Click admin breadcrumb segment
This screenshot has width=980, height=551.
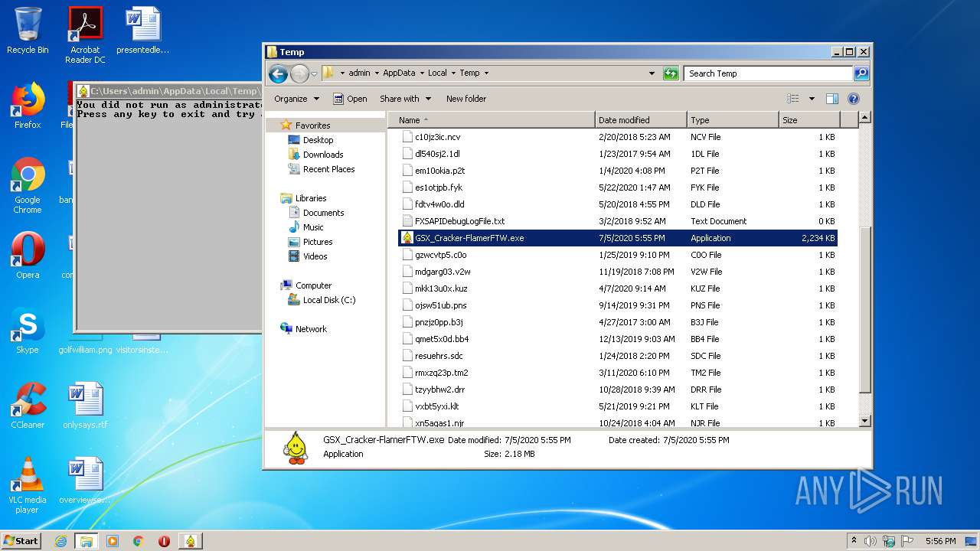click(x=359, y=73)
